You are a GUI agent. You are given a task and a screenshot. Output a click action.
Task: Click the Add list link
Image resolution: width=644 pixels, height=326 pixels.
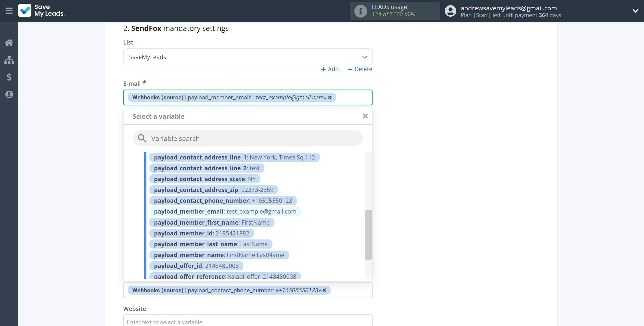pyautogui.click(x=330, y=69)
